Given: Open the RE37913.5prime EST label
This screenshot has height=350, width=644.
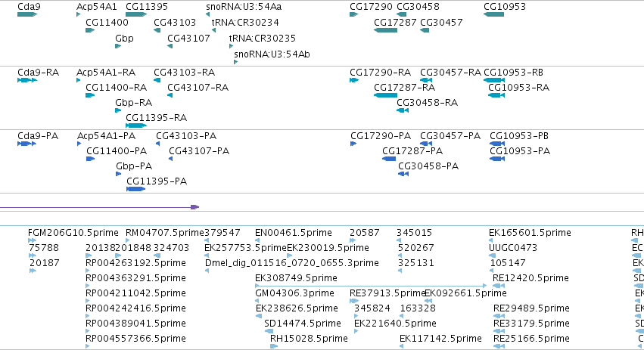Looking at the screenshot, I should click(387, 293).
